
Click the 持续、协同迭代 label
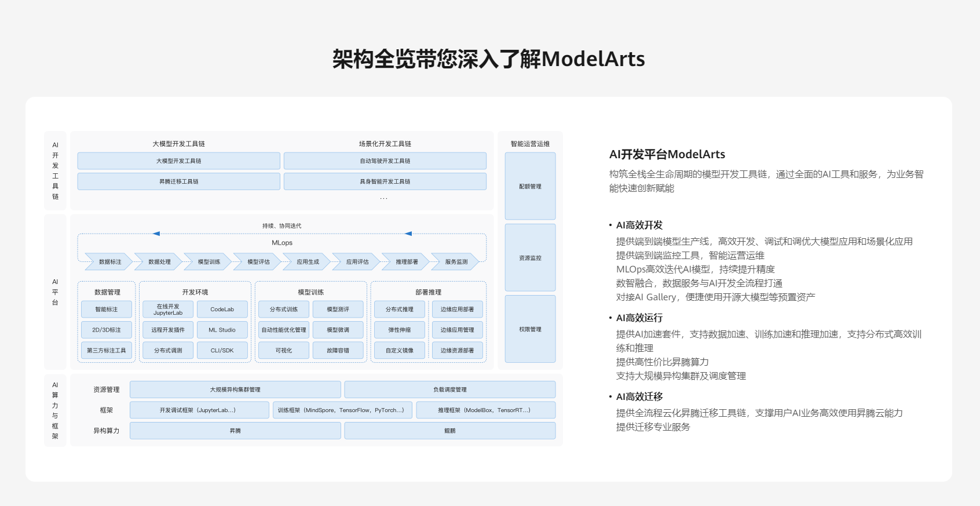coord(282,226)
